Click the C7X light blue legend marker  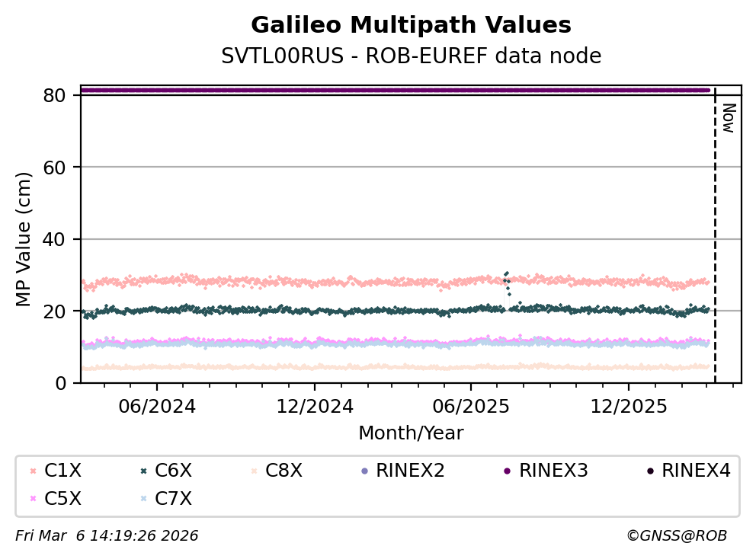point(143,499)
